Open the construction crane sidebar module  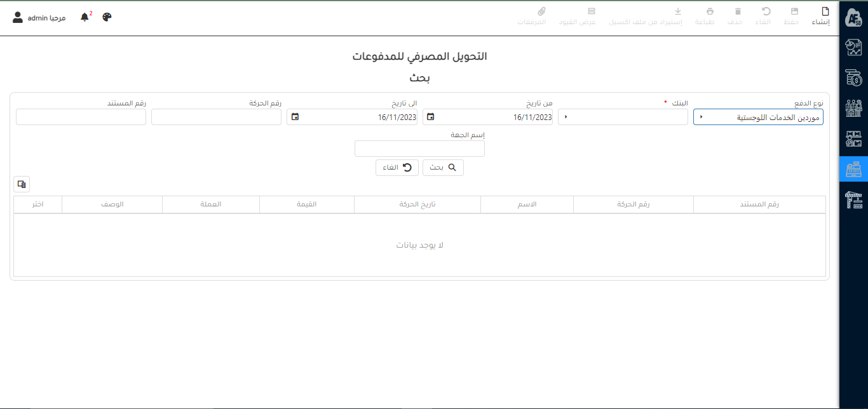[x=853, y=200]
